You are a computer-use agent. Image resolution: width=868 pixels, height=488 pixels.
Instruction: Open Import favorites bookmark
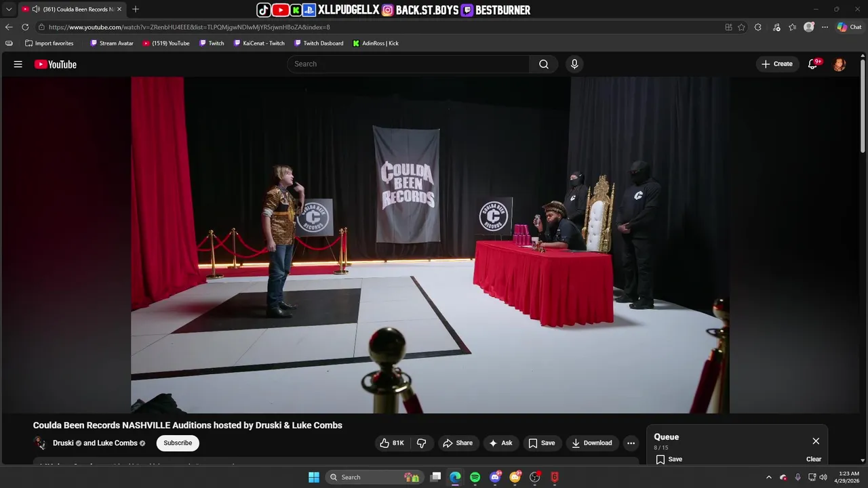point(49,43)
